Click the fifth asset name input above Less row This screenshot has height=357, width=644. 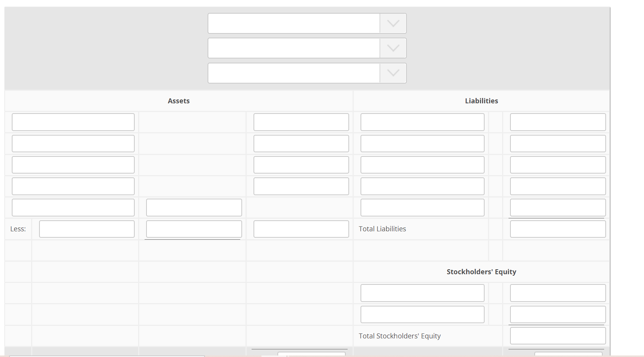click(x=73, y=208)
